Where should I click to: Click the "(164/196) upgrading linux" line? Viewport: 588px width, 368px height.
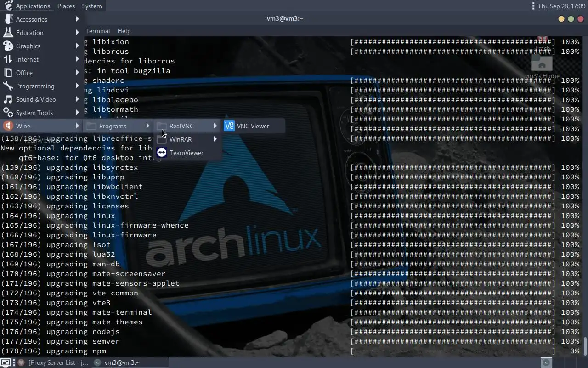click(x=58, y=216)
